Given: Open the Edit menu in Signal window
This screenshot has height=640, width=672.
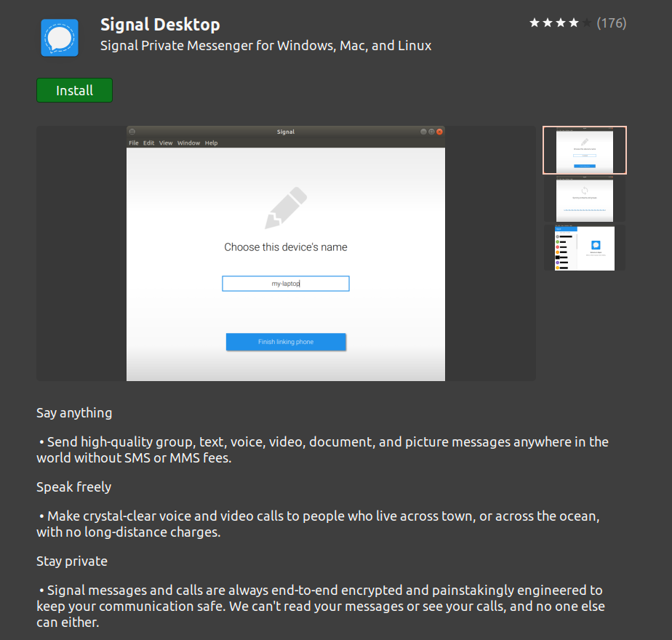Looking at the screenshot, I should (x=148, y=143).
